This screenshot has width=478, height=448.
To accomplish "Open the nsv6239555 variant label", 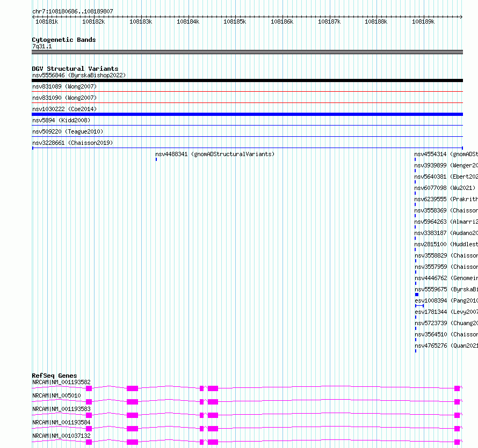I will (446, 199).
